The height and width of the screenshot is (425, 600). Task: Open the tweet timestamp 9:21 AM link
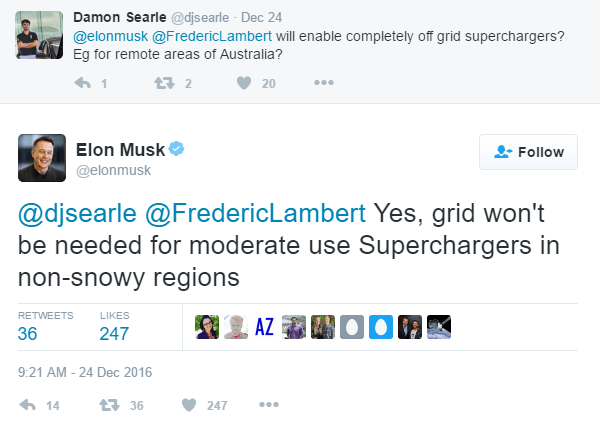click(82, 372)
